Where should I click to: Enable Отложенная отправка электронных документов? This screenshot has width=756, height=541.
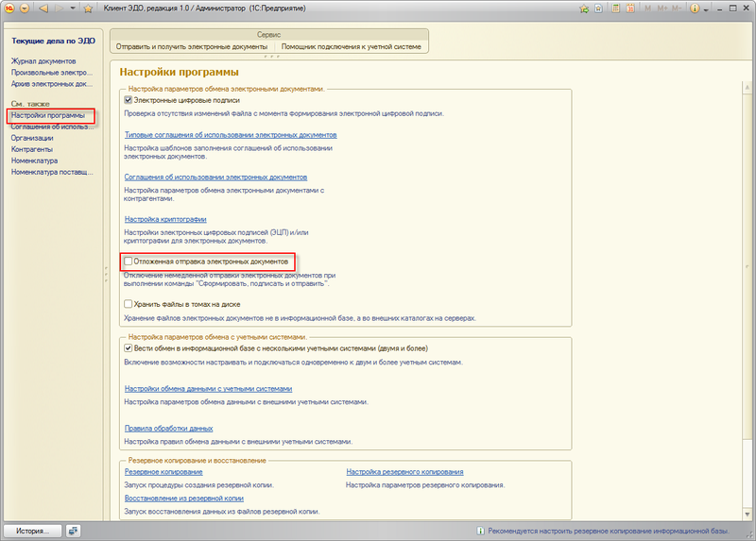click(128, 260)
